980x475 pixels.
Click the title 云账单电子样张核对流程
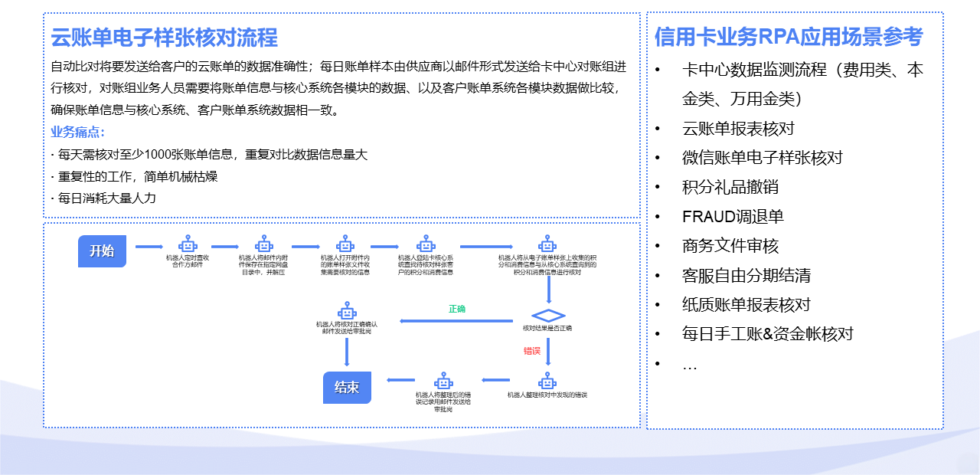pyautogui.click(x=164, y=37)
